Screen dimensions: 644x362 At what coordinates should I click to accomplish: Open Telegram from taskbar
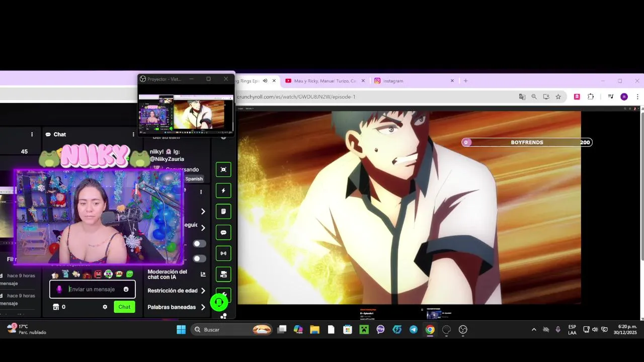click(413, 329)
